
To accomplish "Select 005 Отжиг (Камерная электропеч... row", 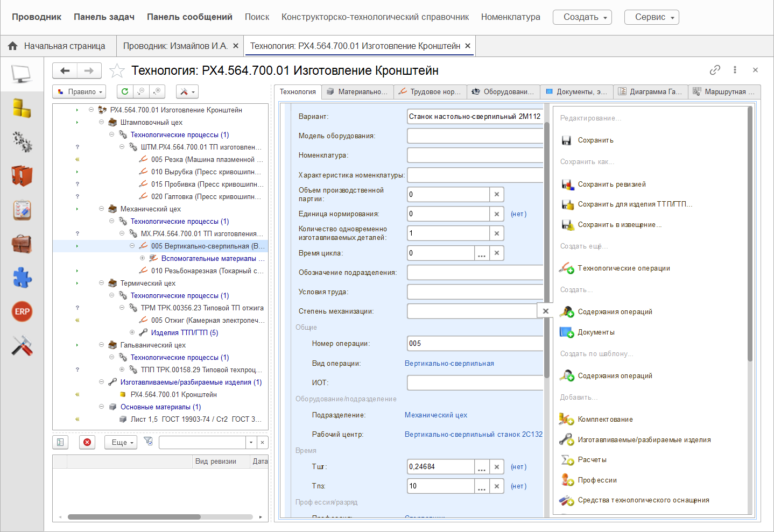I will coord(208,320).
